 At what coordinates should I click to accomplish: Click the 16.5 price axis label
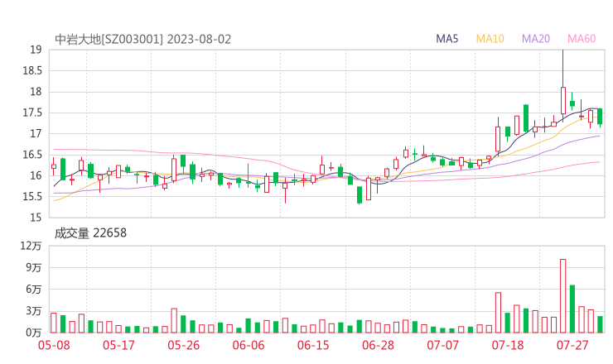[x=32, y=155]
